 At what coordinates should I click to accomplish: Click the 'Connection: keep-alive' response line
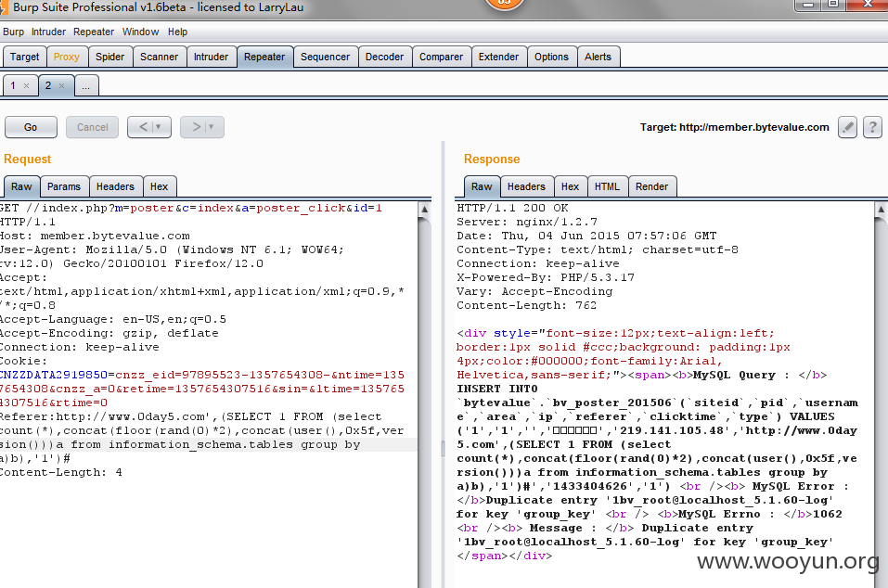coord(538,263)
